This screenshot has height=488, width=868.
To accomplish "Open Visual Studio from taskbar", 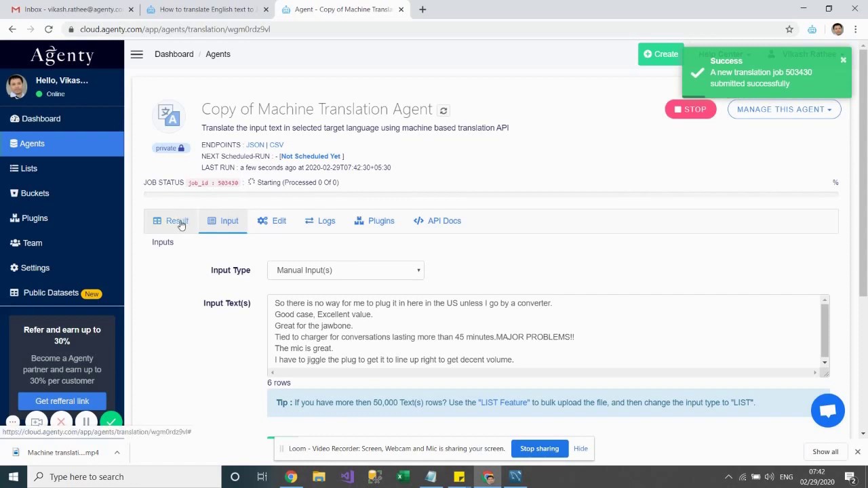I will (347, 476).
